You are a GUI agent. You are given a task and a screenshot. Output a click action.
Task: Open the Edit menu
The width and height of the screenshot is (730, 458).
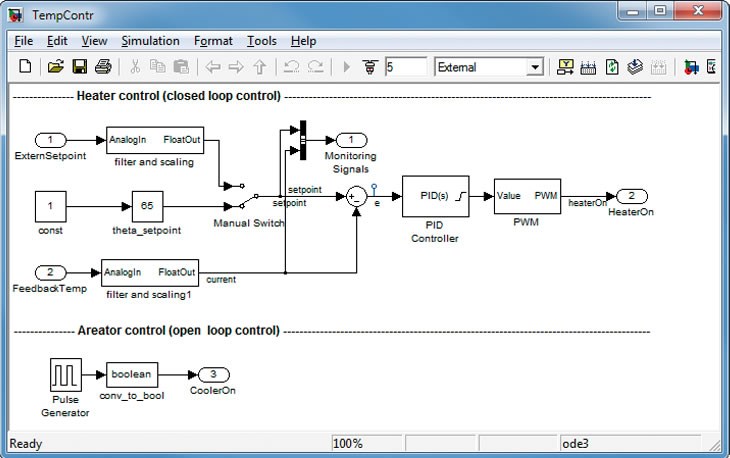coord(57,41)
